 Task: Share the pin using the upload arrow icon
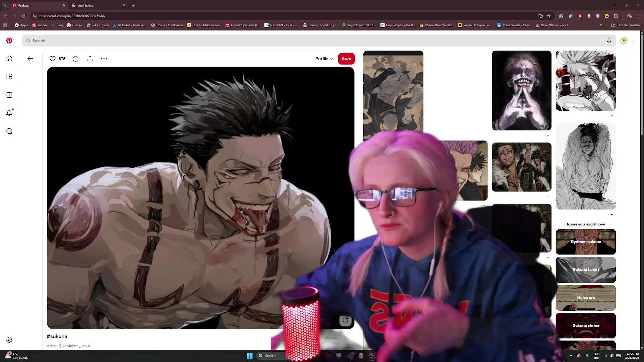pyautogui.click(x=90, y=59)
